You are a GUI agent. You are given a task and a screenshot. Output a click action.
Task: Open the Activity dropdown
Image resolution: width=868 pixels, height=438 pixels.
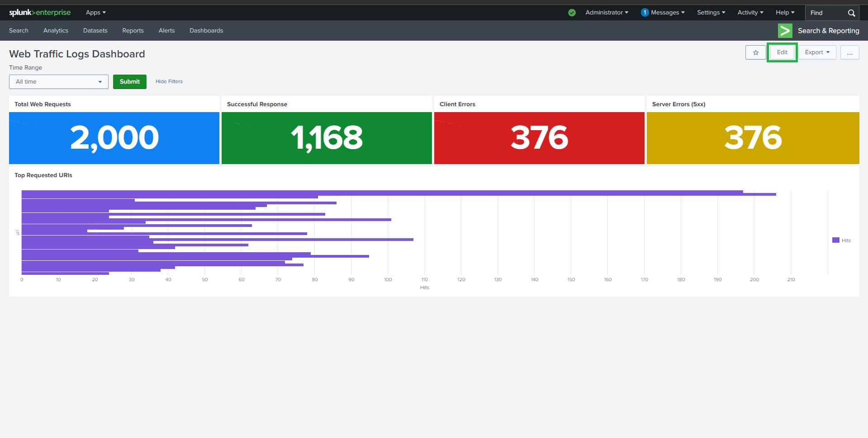[x=750, y=13]
